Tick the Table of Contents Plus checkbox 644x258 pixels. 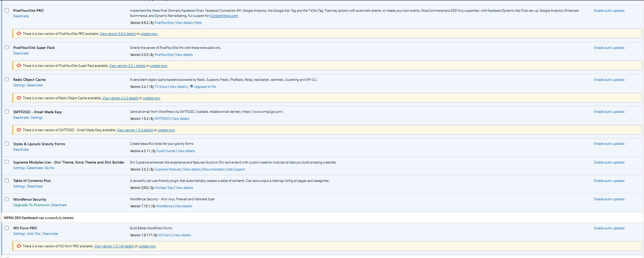coord(7,180)
